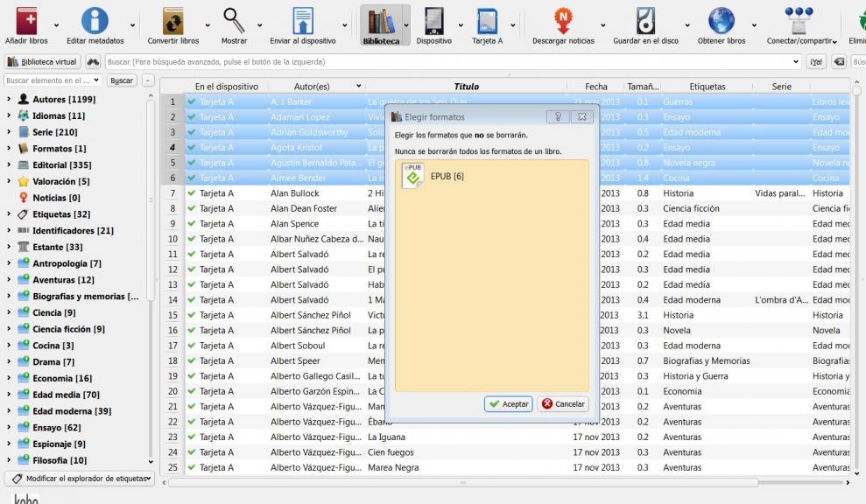Open advanced search binoculars icon
866x504 pixels.
click(93, 62)
